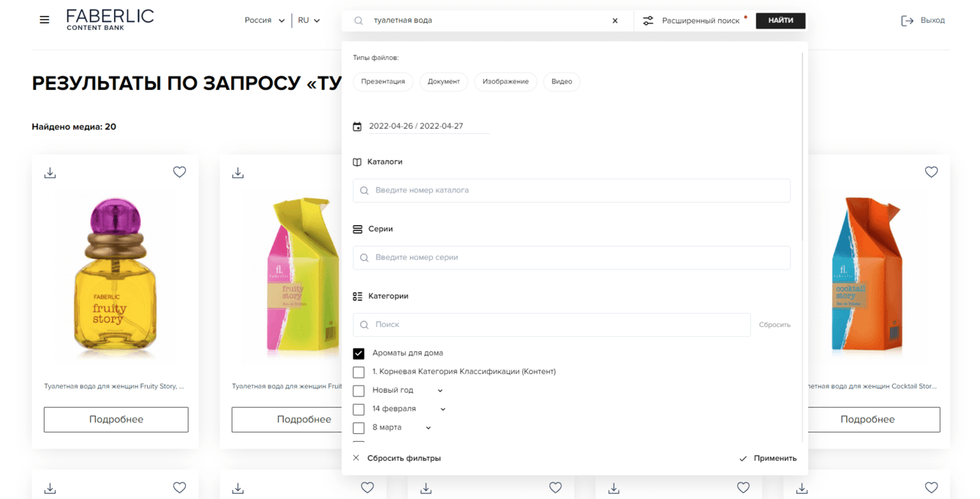
Task: Click the НАЙТИ search button
Action: [781, 20]
